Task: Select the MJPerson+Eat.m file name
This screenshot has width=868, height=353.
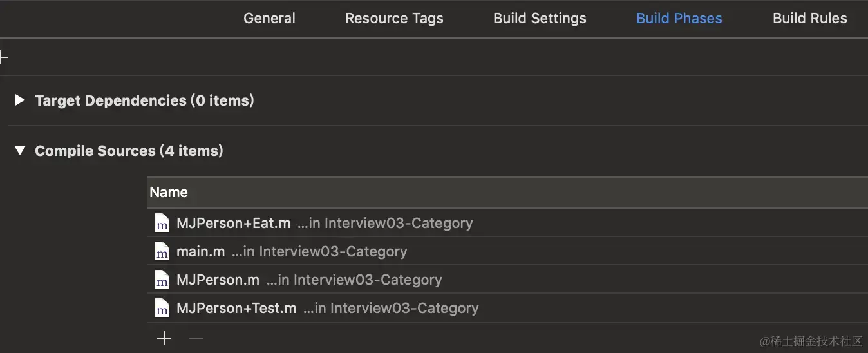Action: (233, 224)
